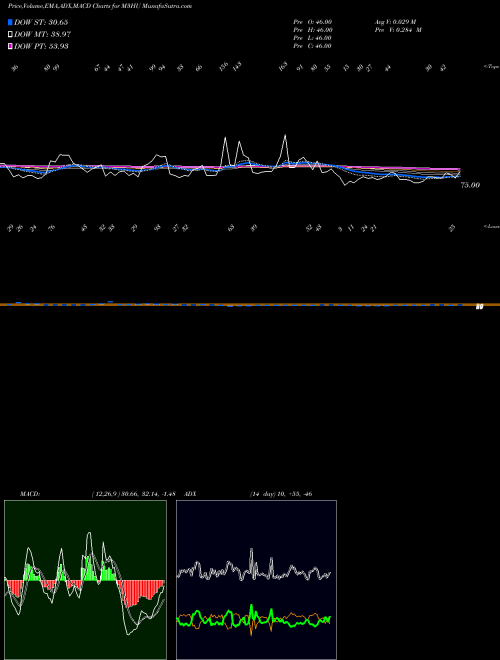Click the Pre V: 0.284 M value
The height and width of the screenshot is (660, 500).
pyautogui.click(x=398, y=30)
